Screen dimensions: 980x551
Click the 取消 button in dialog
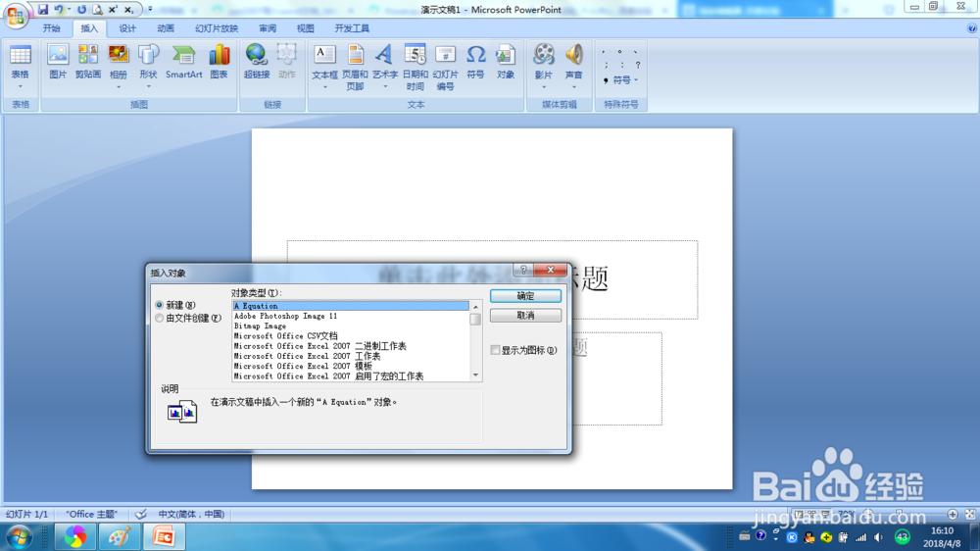click(525, 316)
